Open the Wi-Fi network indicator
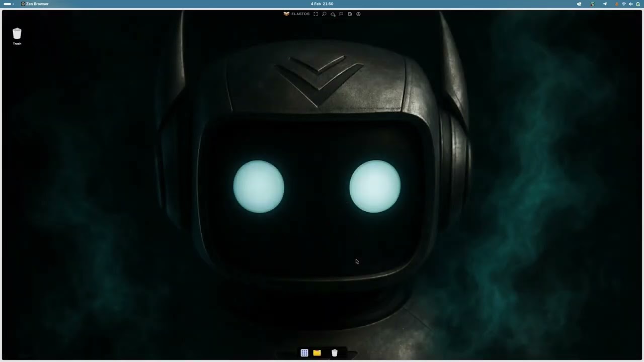The width and height of the screenshot is (644, 362). 624,4
